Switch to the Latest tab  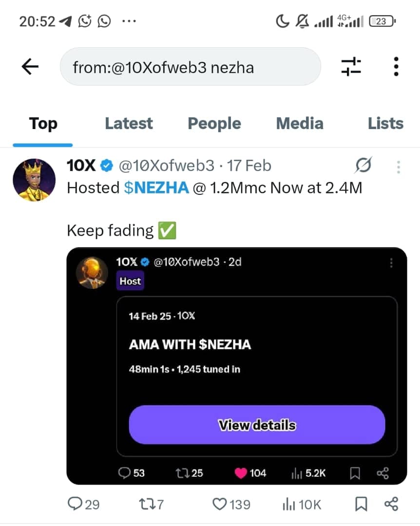(x=128, y=123)
